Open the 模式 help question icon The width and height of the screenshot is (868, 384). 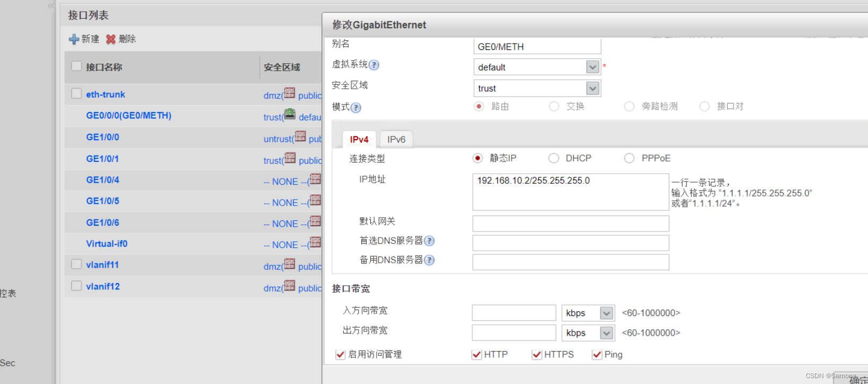click(x=356, y=108)
